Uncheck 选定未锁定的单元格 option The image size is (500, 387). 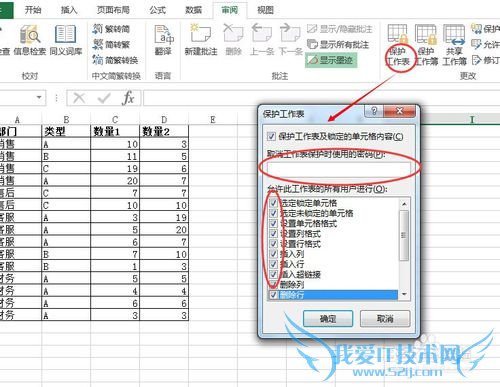click(x=273, y=213)
